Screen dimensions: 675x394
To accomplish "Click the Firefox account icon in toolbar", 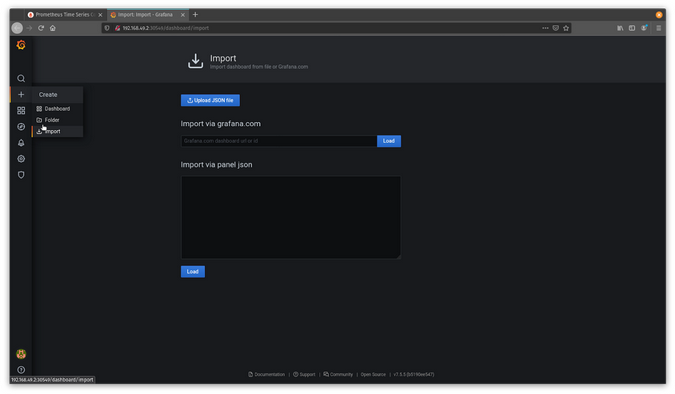I will coord(644,28).
